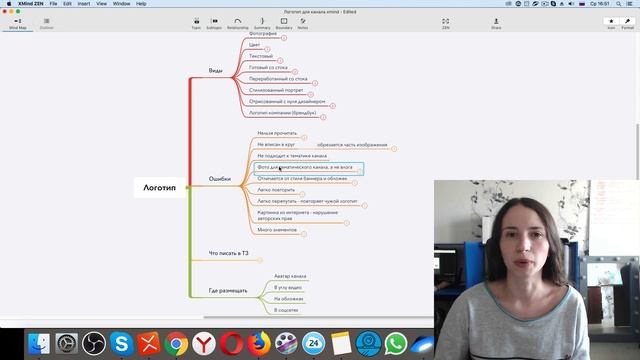Select the Аватар канала topic
The width and height of the screenshot is (640, 360).
(x=290, y=276)
